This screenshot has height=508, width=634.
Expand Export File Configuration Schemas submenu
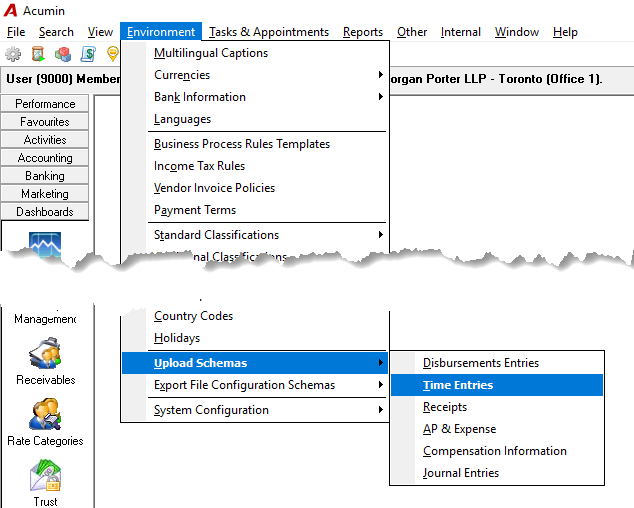[255, 385]
